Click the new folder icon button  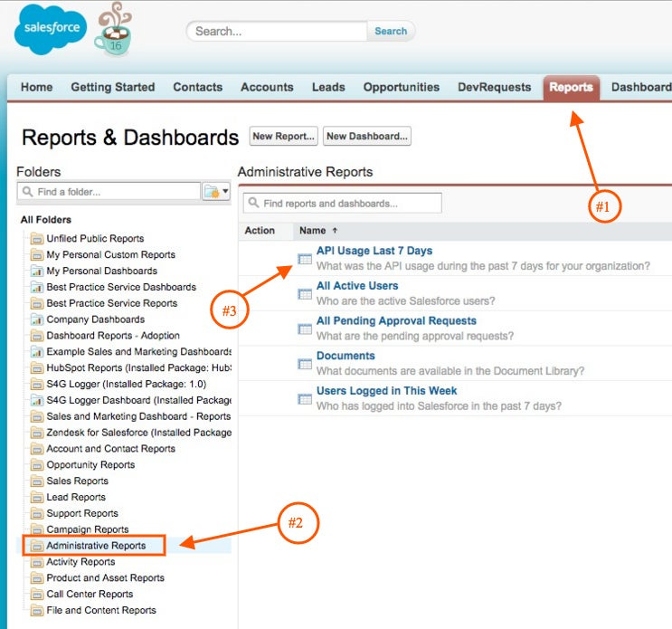212,191
